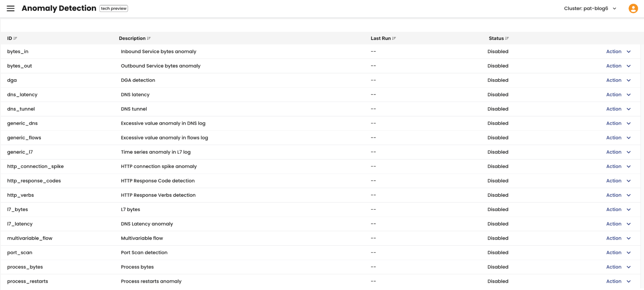Select the generic_dns ID cell
The height and width of the screenshot is (290, 644).
[x=23, y=123]
